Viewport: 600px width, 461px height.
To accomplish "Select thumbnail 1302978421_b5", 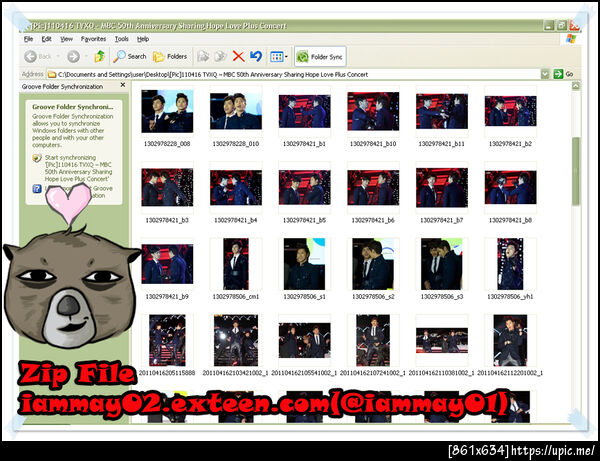I will (x=305, y=187).
